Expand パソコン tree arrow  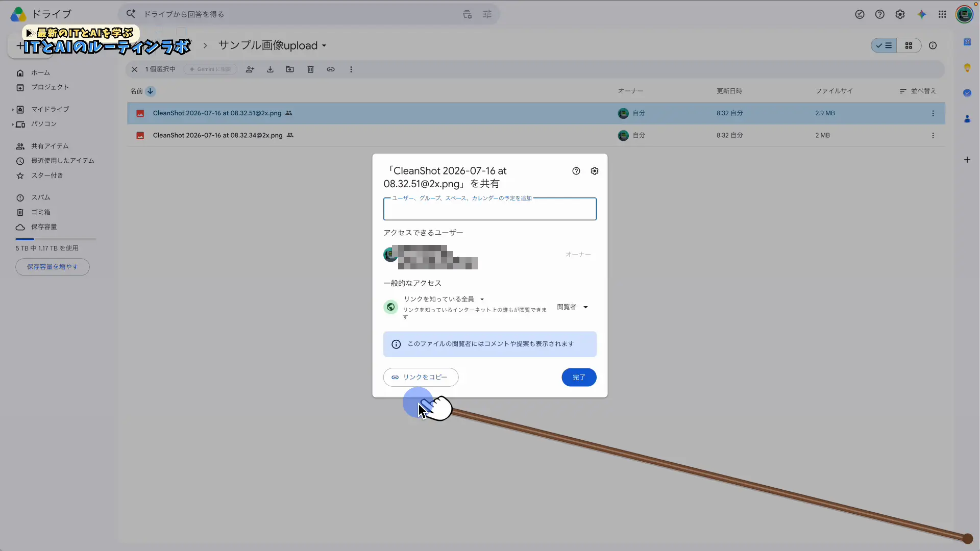click(13, 124)
